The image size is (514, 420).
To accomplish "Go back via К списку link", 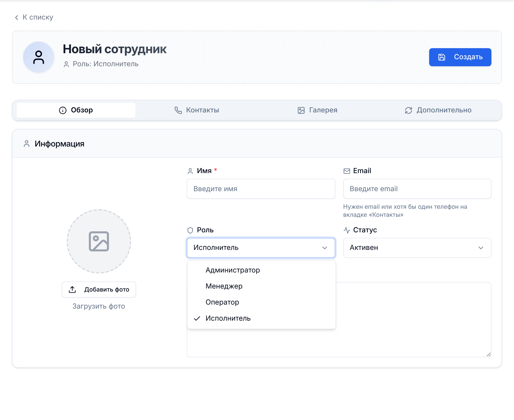I will (34, 17).
